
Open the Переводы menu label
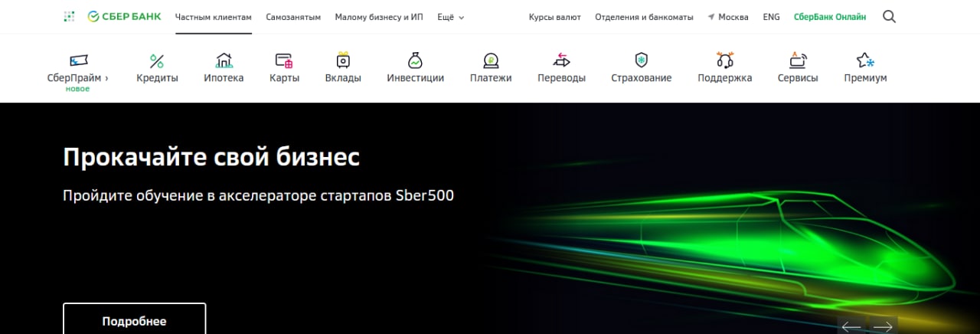(x=561, y=77)
